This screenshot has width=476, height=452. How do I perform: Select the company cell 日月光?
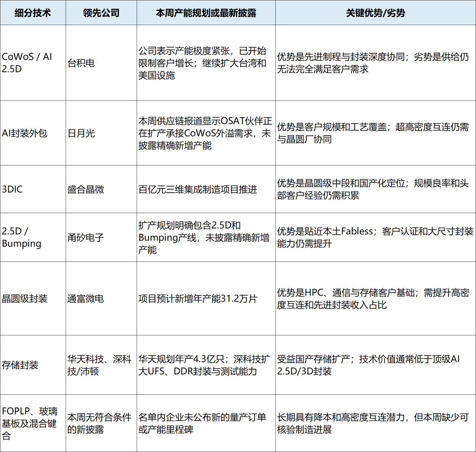pyautogui.click(x=101, y=133)
